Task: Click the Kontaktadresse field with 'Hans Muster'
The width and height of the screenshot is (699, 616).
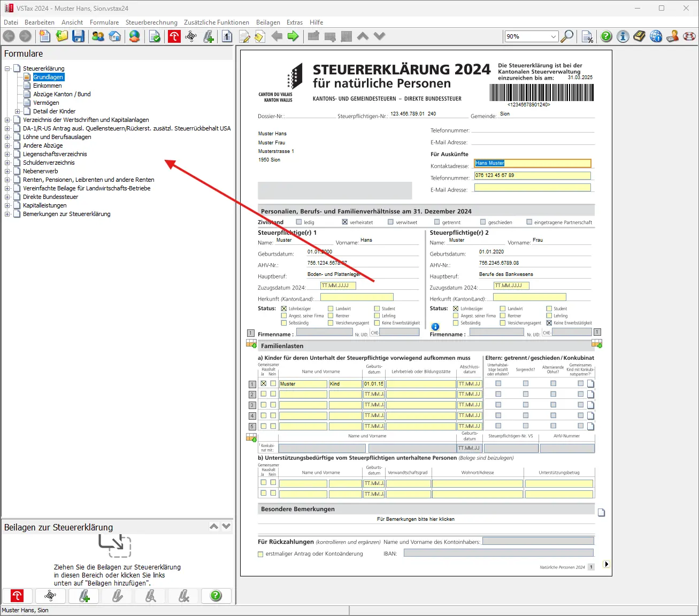Action: click(532, 163)
